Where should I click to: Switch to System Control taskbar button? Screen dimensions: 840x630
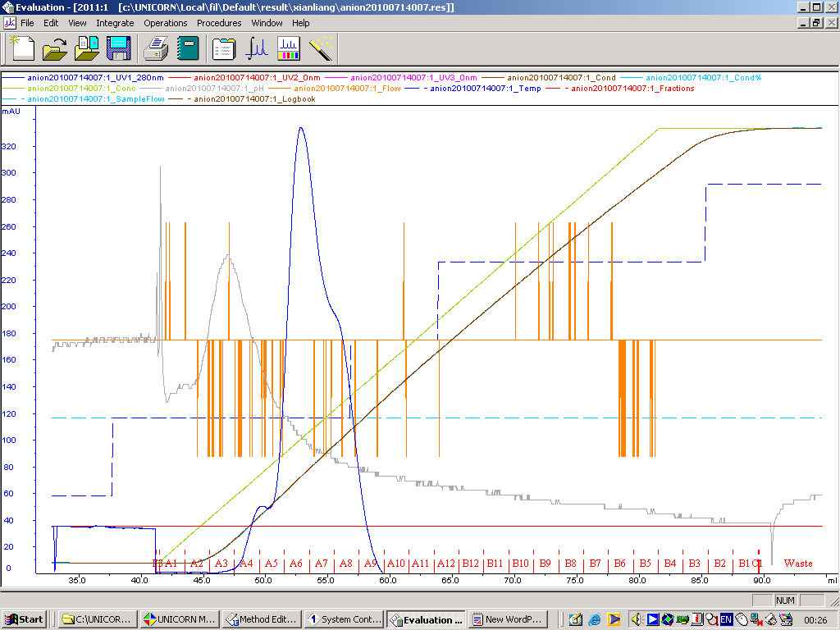point(342,619)
